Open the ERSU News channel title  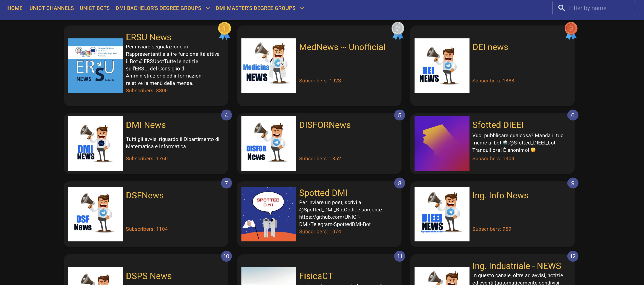(148, 37)
